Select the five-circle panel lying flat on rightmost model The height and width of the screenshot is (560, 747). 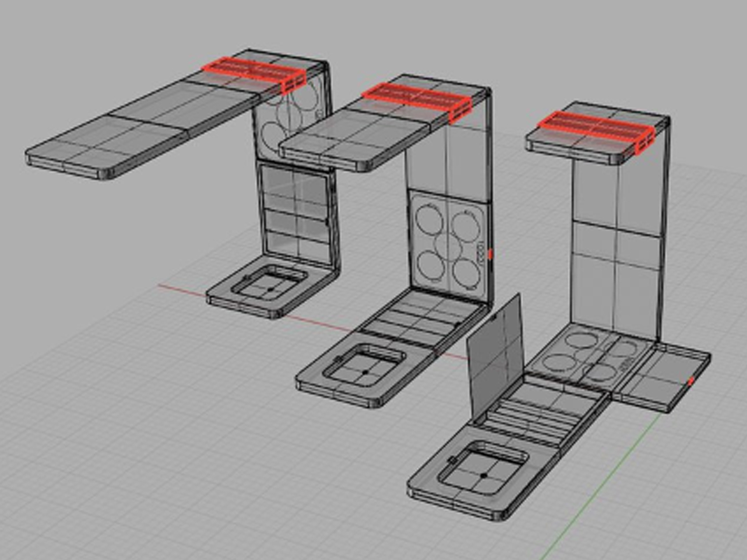pyautogui.click(x=591, y=357)
